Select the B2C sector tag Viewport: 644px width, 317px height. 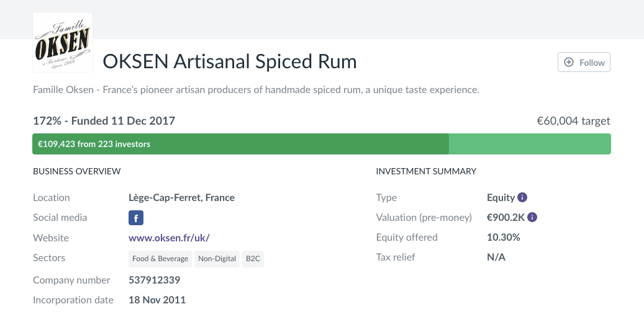(253, 259)
